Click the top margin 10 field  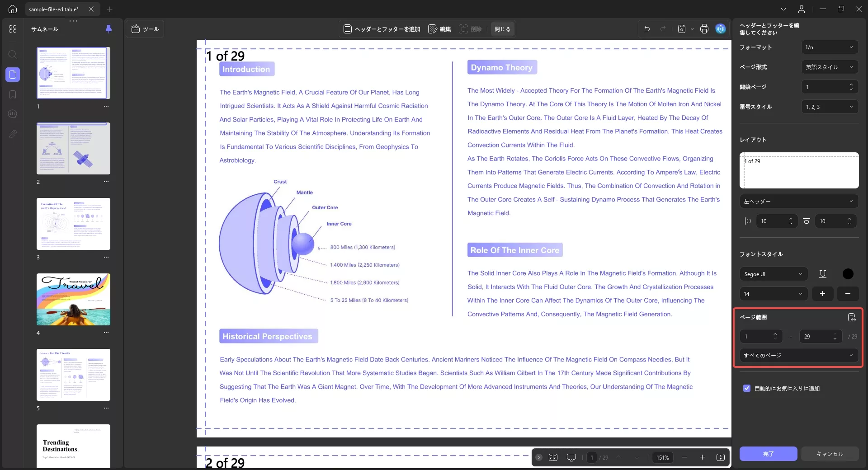click(835, 221)
